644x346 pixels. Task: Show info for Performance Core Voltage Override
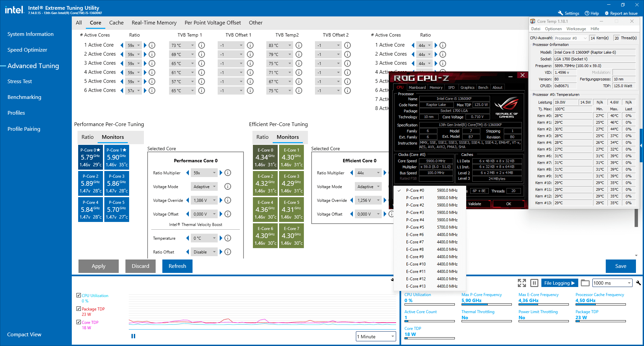[x=228, y=200]
